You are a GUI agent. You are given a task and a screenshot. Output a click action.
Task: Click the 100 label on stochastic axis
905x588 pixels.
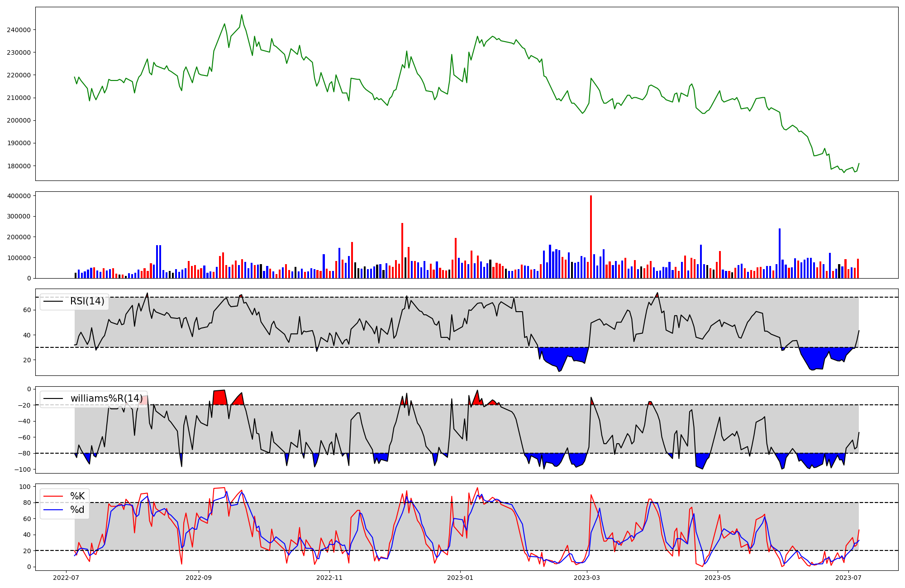point(24,487)
